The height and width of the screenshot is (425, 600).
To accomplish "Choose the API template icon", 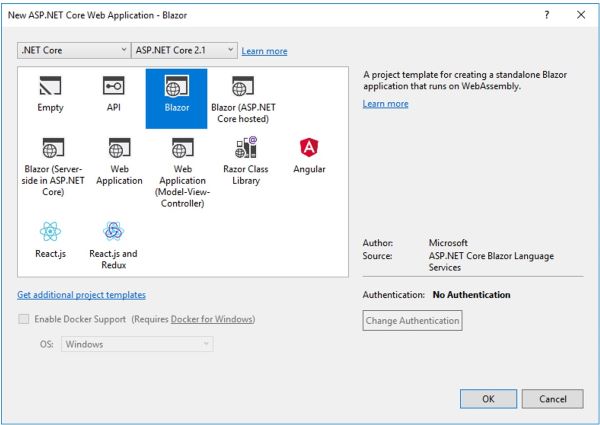I will click(114, 86).
